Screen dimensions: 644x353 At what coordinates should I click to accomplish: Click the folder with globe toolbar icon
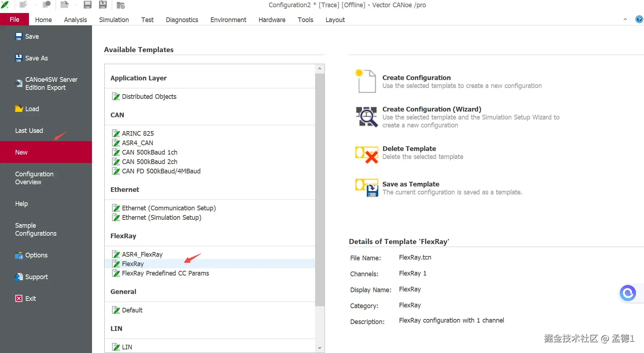(x=121, y=5)
